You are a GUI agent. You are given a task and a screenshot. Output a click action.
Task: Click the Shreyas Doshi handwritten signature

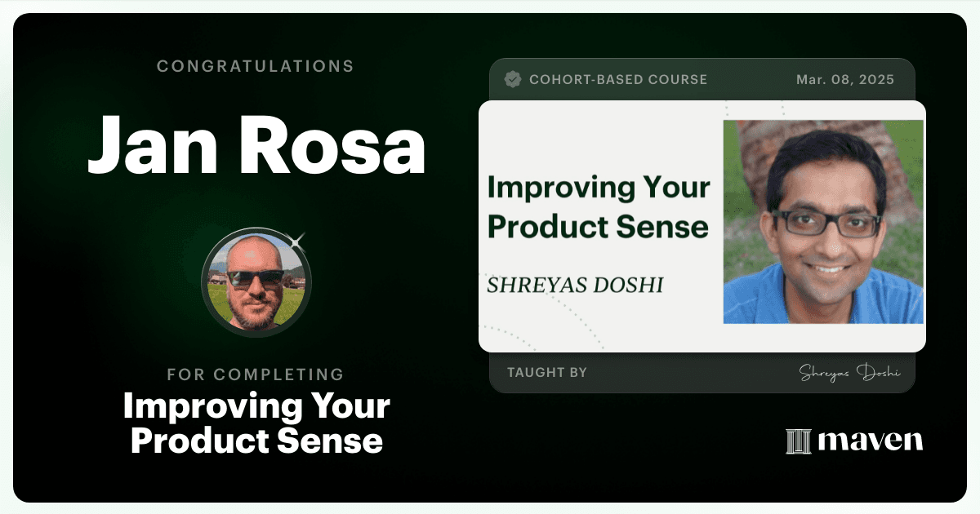click(849, 373)
